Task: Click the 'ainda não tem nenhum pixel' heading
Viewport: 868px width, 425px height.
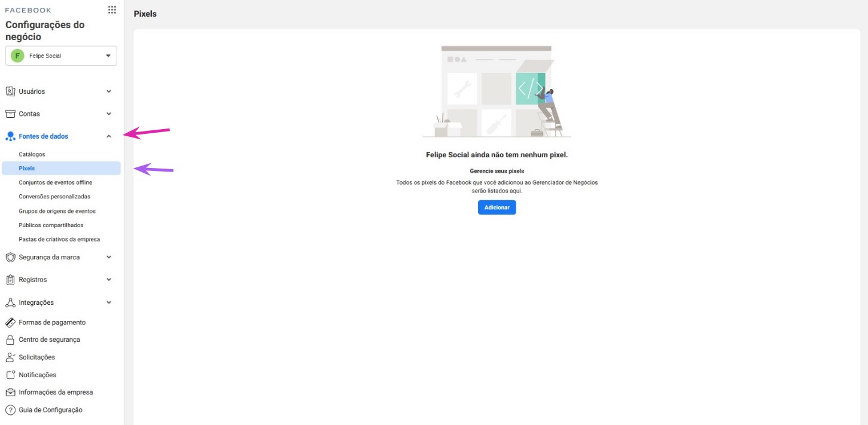Action: pyautogui.click(x=497, y=155)
